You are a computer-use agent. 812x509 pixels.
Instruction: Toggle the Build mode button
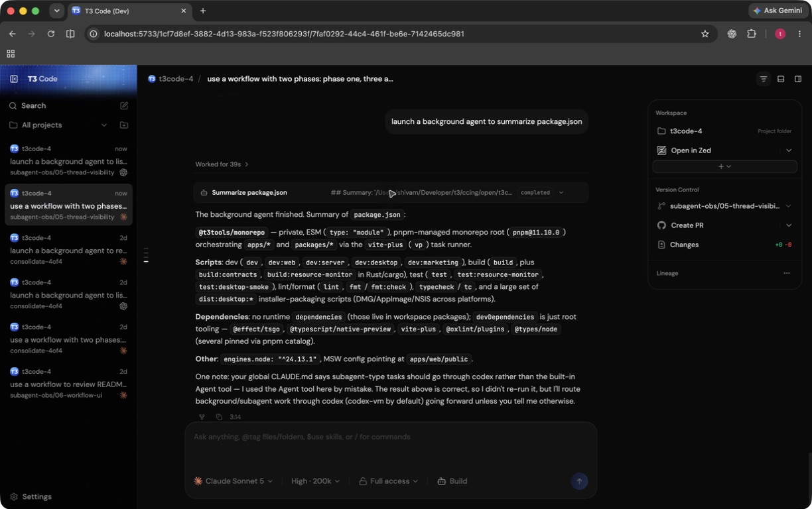452,481
